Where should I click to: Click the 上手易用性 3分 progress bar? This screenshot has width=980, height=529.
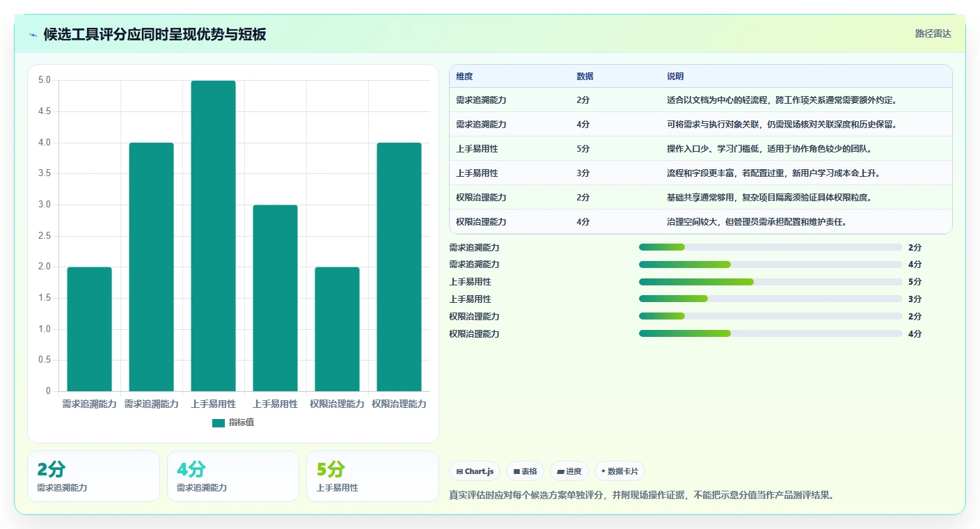pyautogui.click(x=770, y=299)
